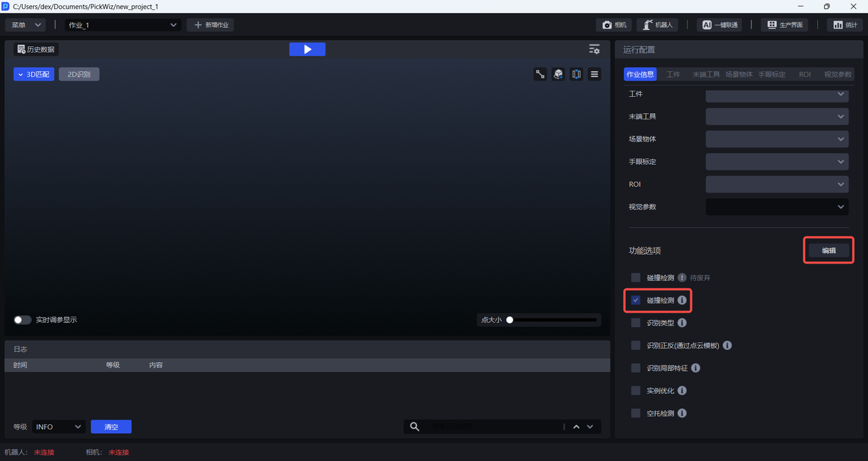
Task: Switch to the 2D识别 tab
Action: (x=79, y=75)
